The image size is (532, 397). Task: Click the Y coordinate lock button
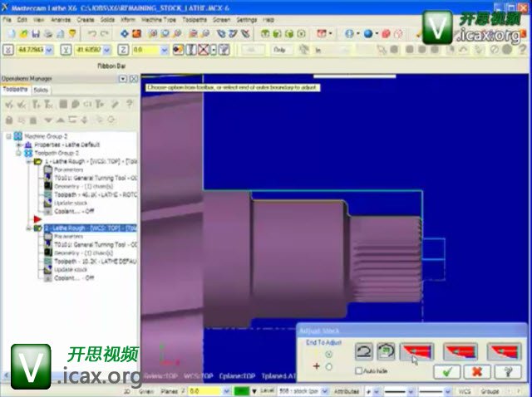click(66, 50)
